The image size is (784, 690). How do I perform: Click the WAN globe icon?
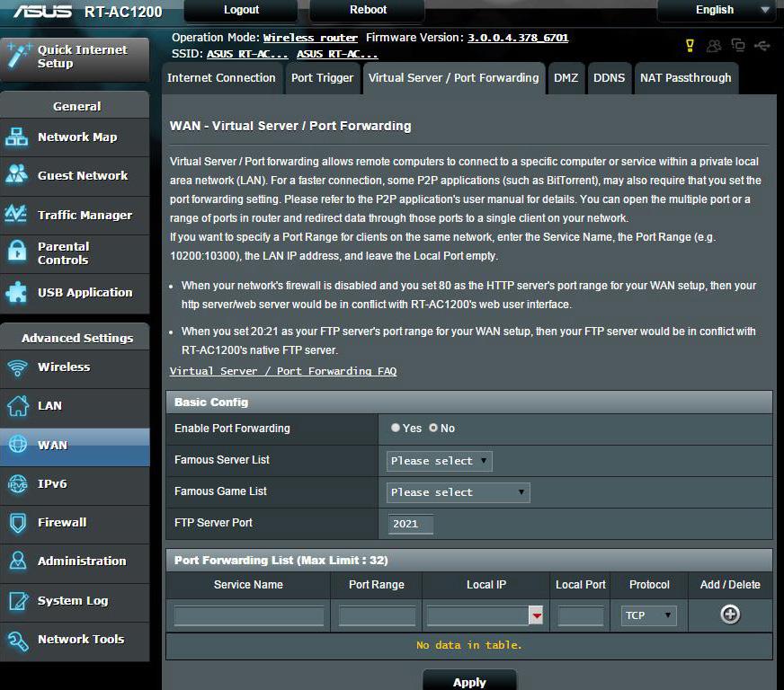tap(17, 444)
